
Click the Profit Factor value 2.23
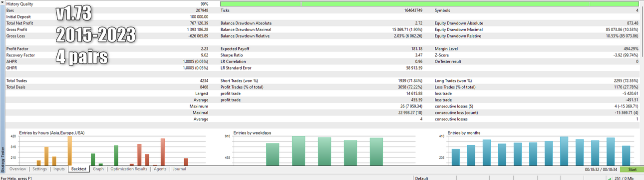(x=204, y=48)
